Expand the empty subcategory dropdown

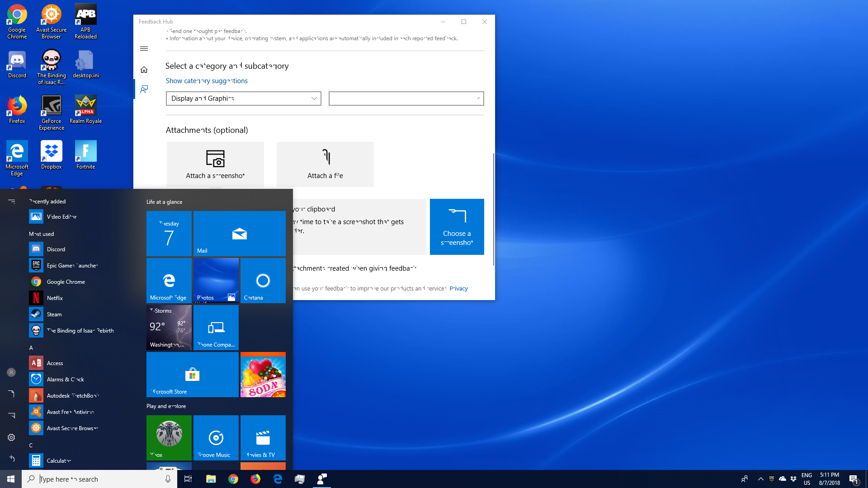[x=406, y=99]
